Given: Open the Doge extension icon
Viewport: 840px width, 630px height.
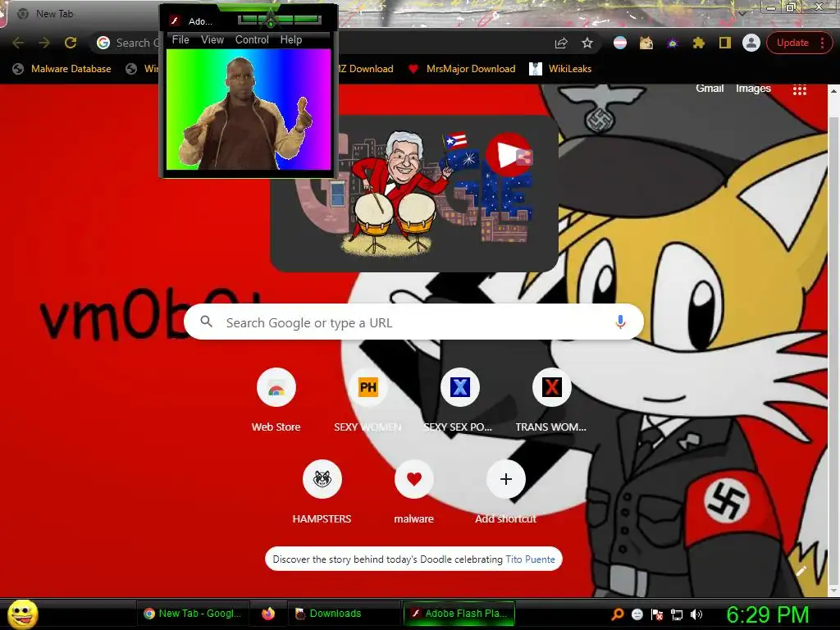Looking at the screenshot, I should pos(646,43).
